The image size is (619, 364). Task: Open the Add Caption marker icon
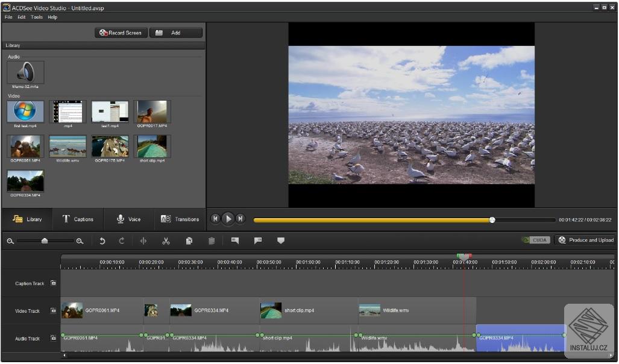(235, 240)
